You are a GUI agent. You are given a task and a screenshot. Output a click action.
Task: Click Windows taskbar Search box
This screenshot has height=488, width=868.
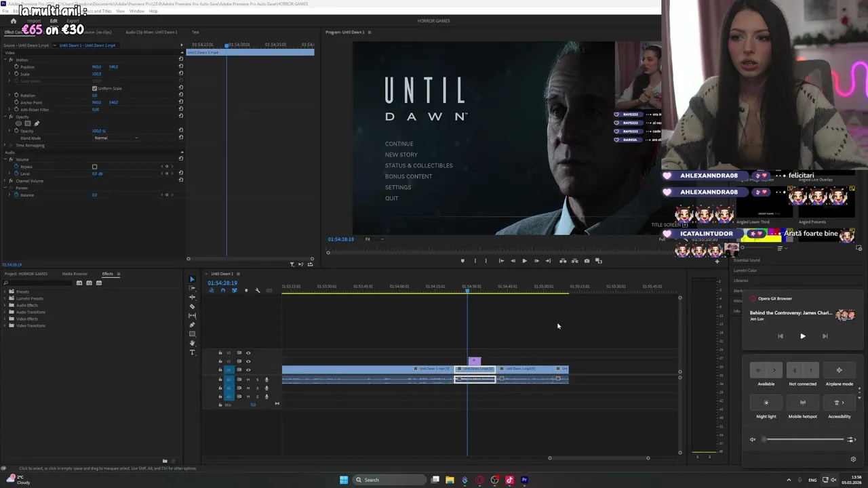click(390, 480)
